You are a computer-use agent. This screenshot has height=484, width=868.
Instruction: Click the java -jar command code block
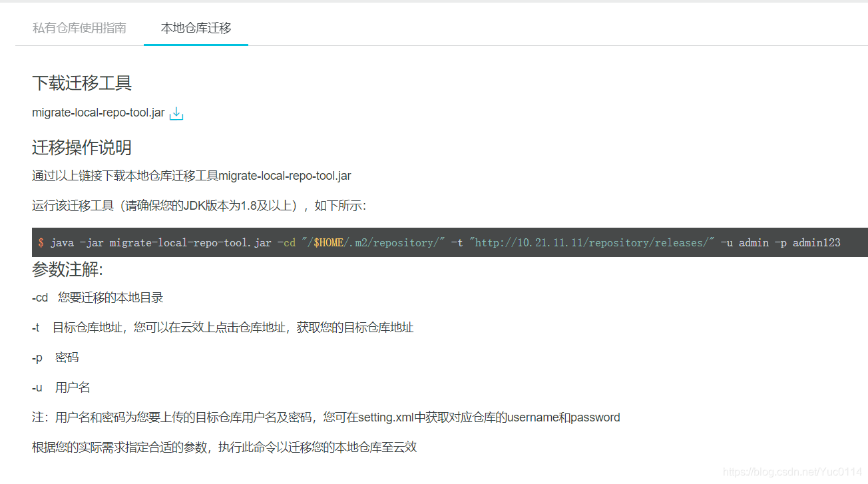450,242
